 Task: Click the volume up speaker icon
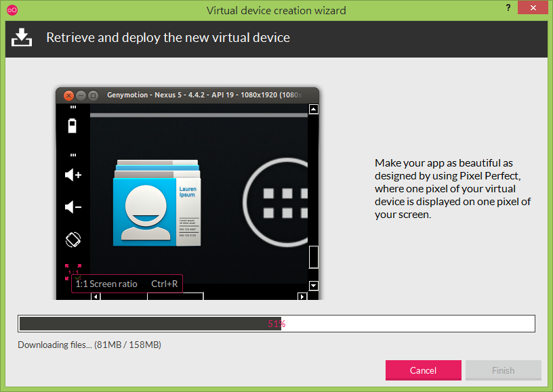(73, 175)
